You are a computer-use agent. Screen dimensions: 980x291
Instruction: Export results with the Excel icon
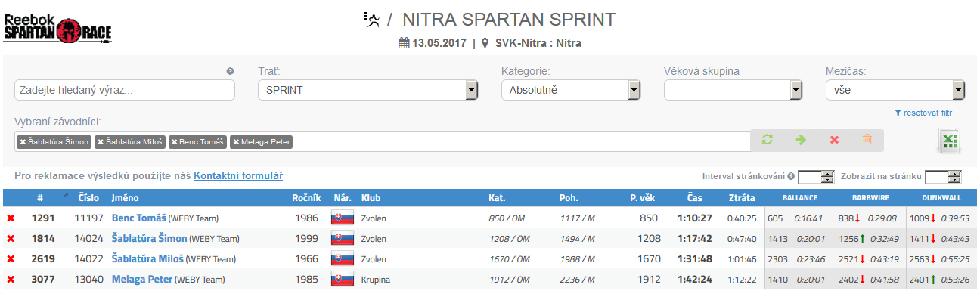coord(948,141)
